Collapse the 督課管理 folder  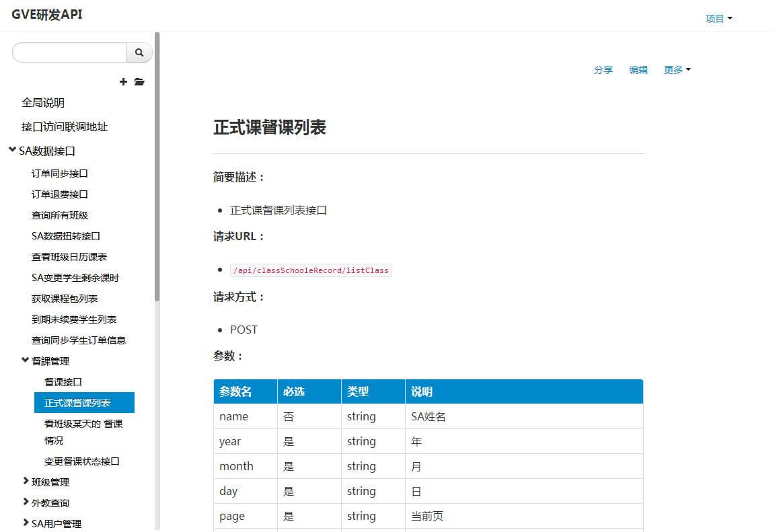[26, 361]
